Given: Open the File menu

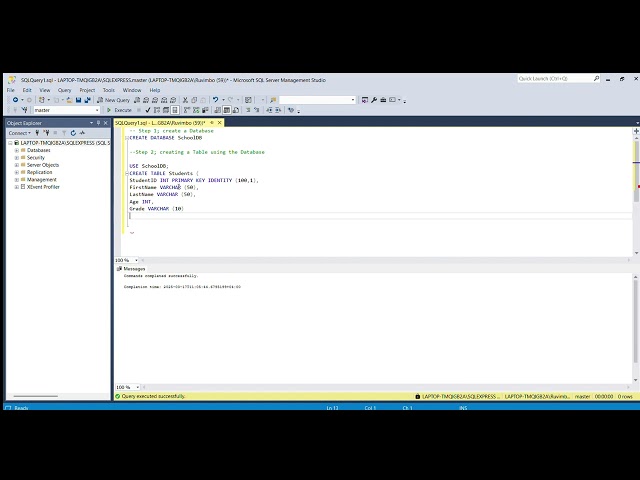Looking at the screenshot, I should (11, 90).
